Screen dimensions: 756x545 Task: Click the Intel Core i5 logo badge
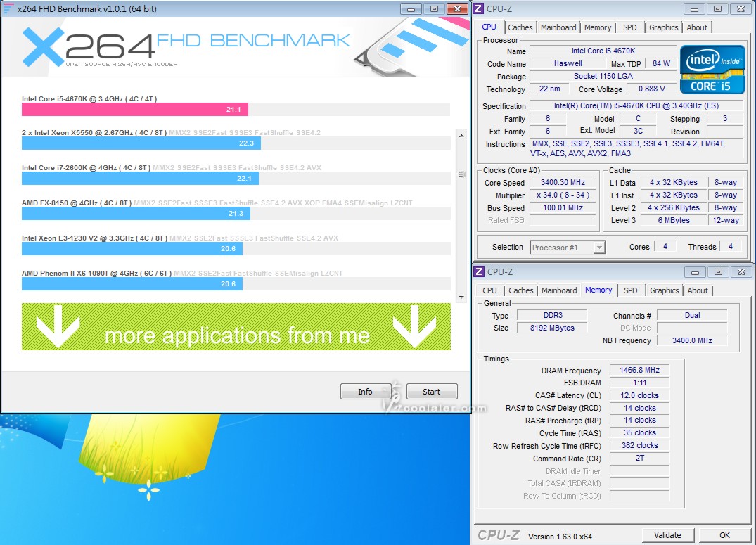point(712,70)
